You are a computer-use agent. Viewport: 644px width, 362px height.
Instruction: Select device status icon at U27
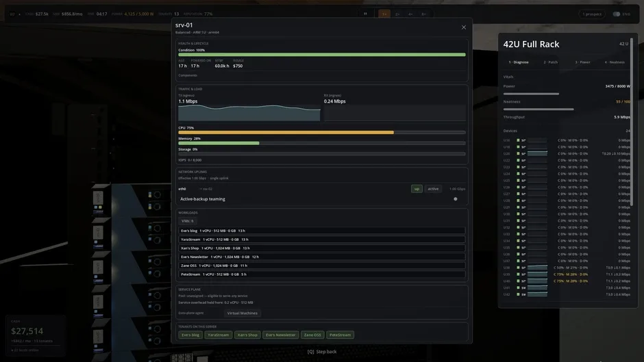(518, 194)
